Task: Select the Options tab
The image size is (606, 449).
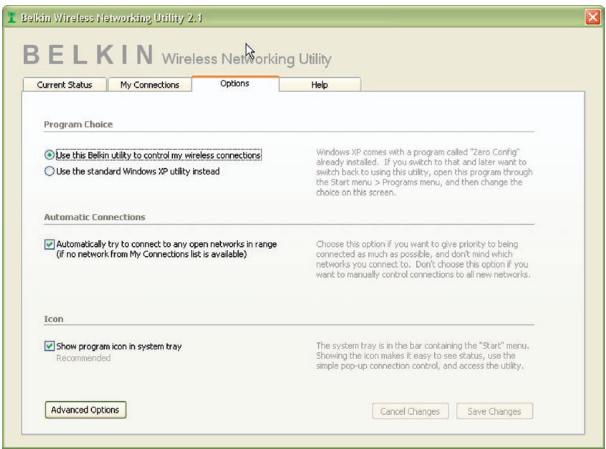Action: pos(235,83)
